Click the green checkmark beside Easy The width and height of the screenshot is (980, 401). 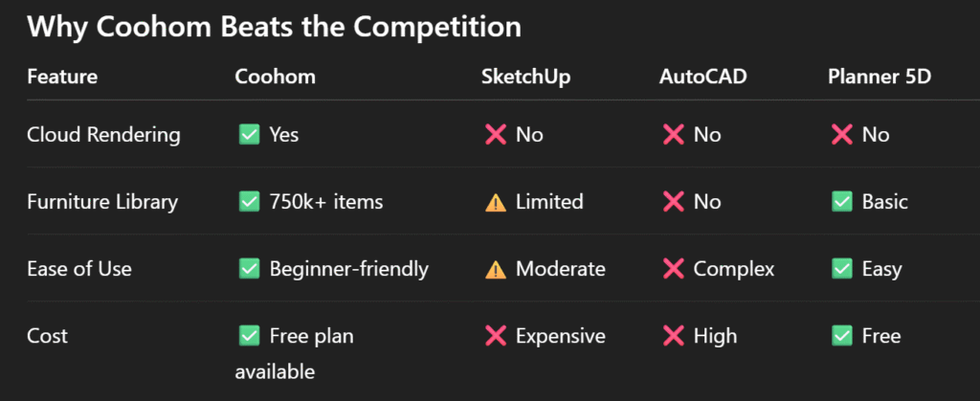pyautogui.click(x=842, y=269)
